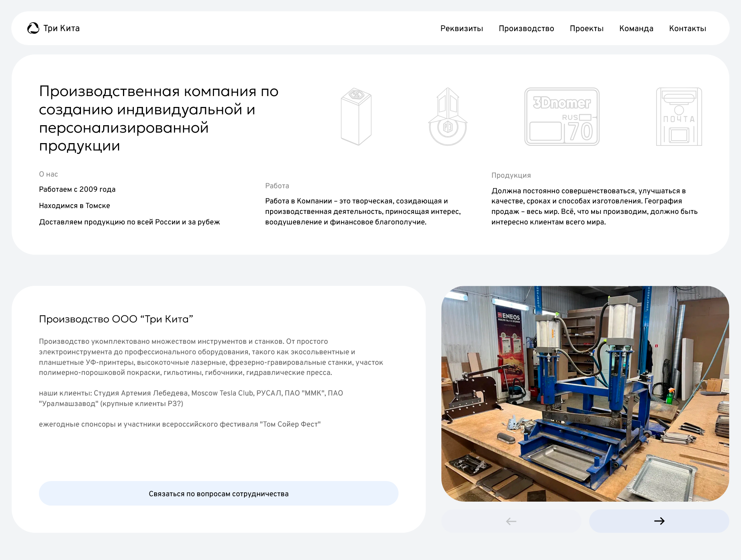Click the line Доставляем продукцию по всей России

129,222
